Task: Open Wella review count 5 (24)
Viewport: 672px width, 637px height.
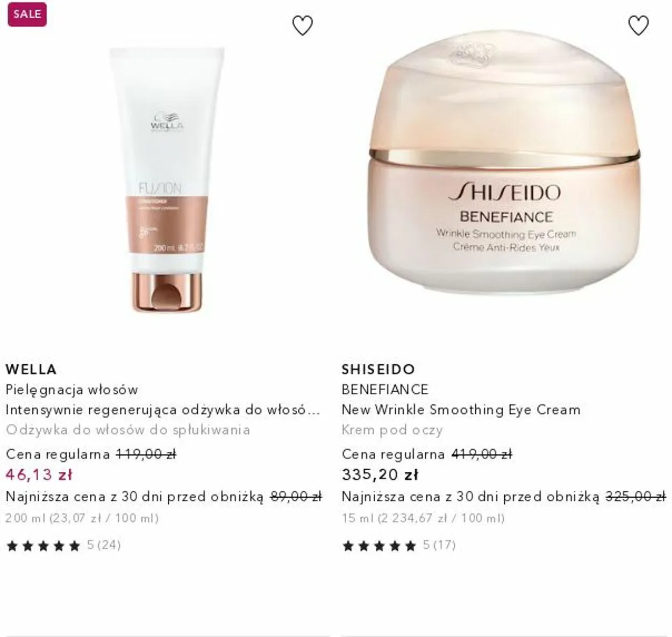Action: pyautogui.click(x=104, y=545)
